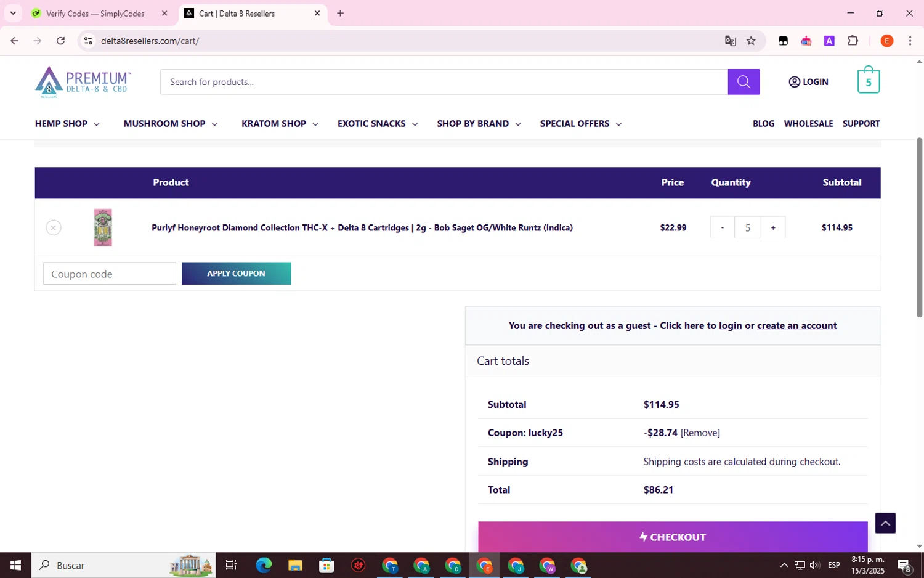Click the Apply Coupon button
The image size is (924, 578).
pyautogui.click(x=236, y=274)
